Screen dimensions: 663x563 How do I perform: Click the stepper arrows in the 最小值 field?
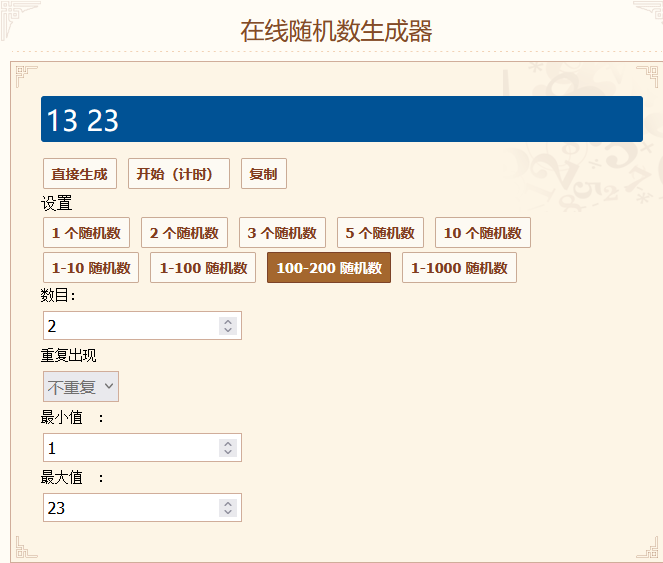pos(228,448)
